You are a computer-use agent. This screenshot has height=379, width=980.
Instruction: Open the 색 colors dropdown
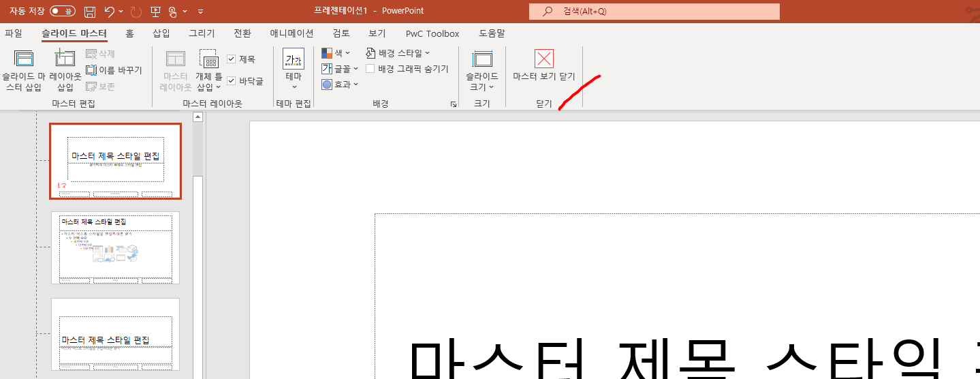pyautogui.click(x=336, y=53)
